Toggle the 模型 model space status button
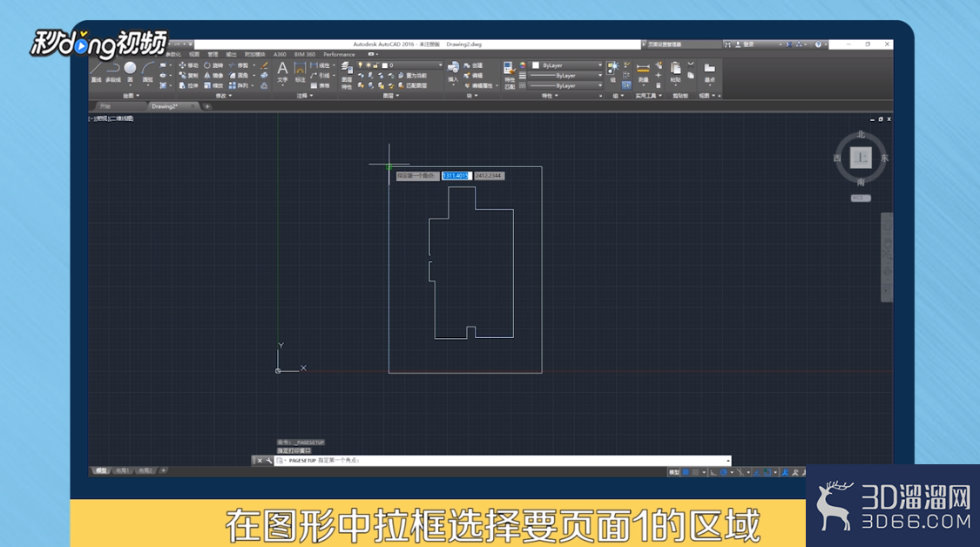 tap(673, 472)
